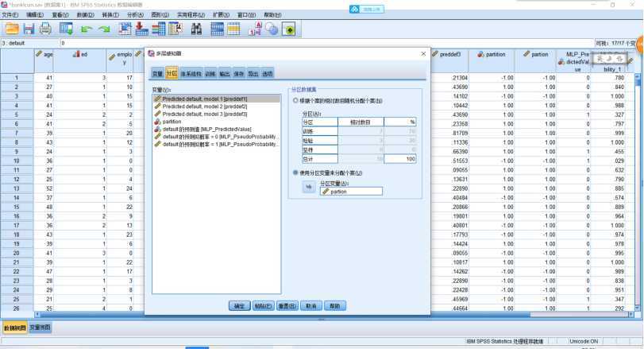Screen dimensions: 644x349
Task: Open the 图形(G) menu
Action: tap(160, 15)
